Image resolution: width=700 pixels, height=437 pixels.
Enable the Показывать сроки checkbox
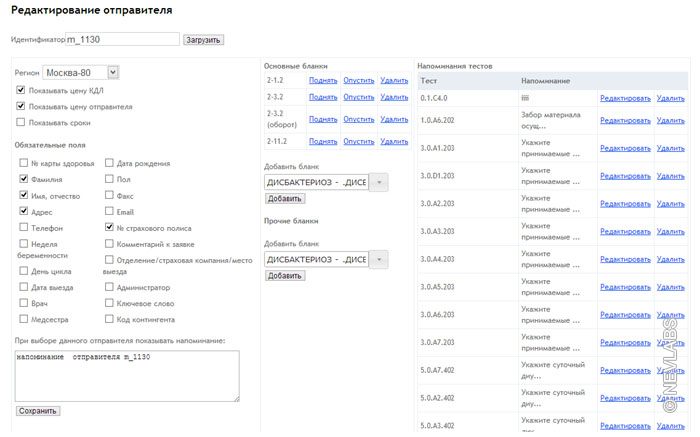(21, 122)
